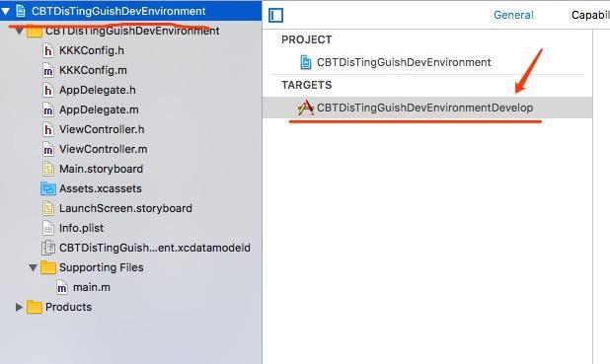Collapse the root CBTDisTingGuishDevEnvironment project triangle
Viewport: 610px width, 364px height.
[x=6, y=11]
